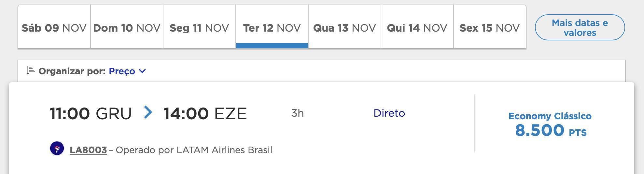The height and width of the screenshot is (174, 644).
Task: Click the Operado por LATAM Airlines Brasil text
Action: point(194,150)
